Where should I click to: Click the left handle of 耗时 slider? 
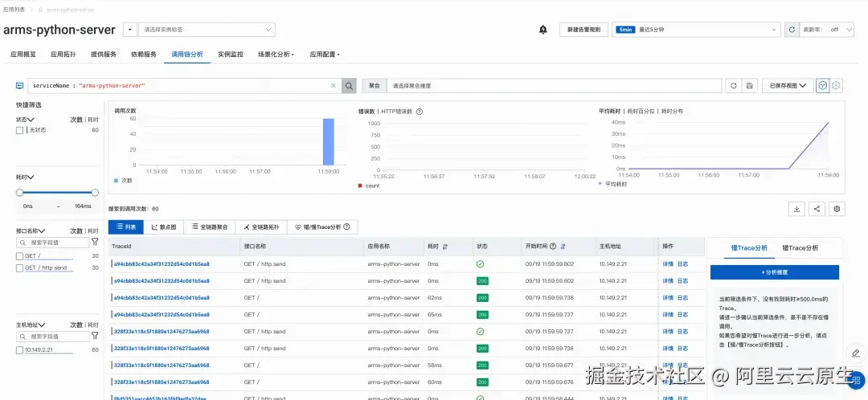pos(20,193)
